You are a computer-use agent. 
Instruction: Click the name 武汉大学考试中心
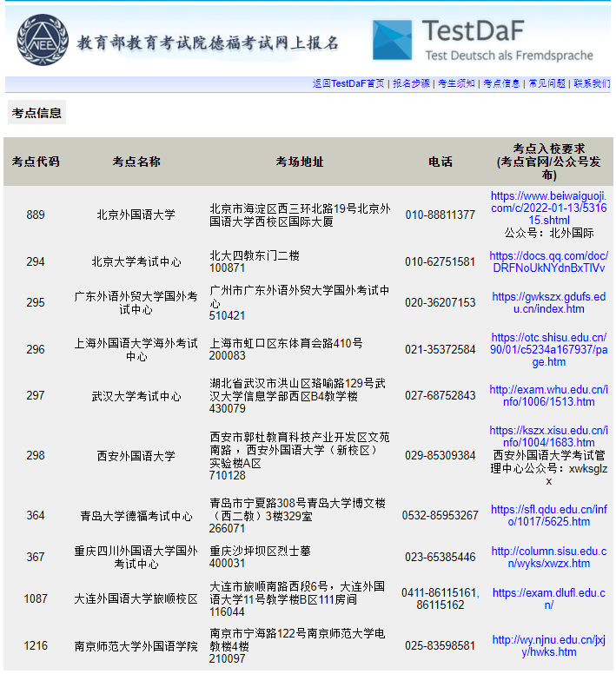(x=136, y=396)
